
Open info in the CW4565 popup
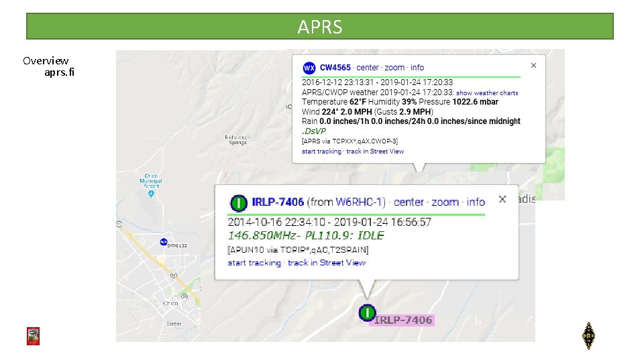(x=417, y=68)
